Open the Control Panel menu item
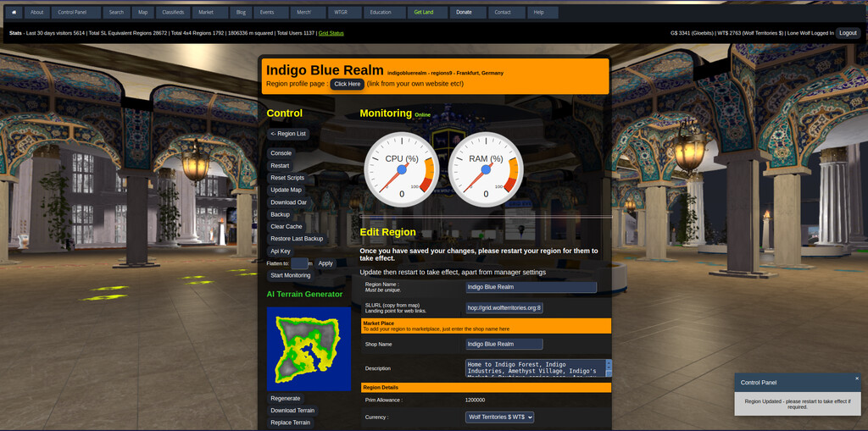Viewport: 868px width, 431px height. (x=76, y=13)
